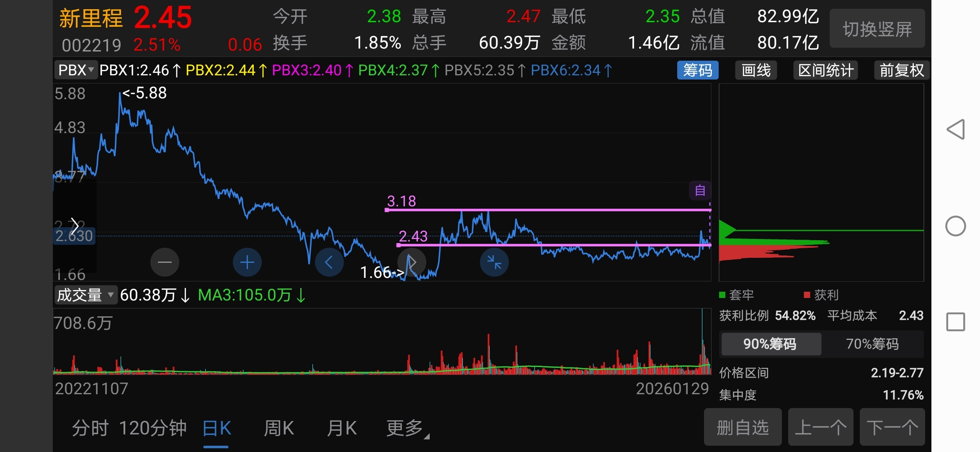Click the shrink chart arrows icon
The width and height of the screenshot is (980, 452).
494,262
